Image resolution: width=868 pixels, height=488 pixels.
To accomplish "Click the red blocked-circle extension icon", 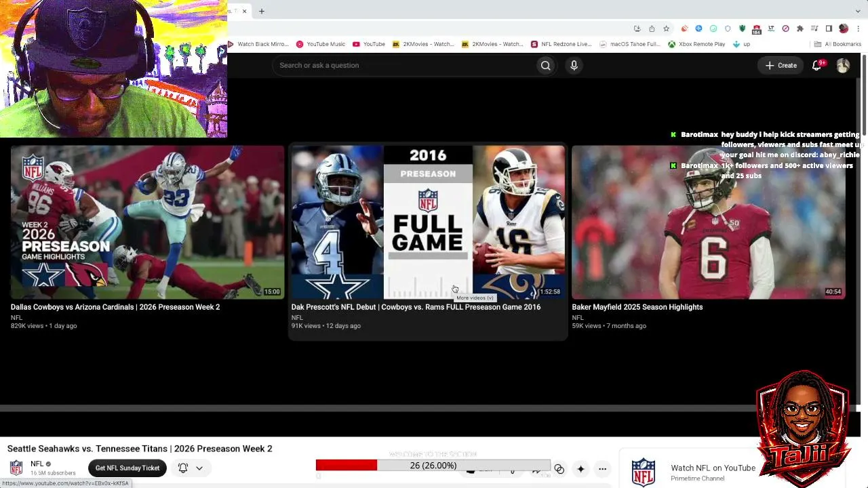I will [785, 28].
